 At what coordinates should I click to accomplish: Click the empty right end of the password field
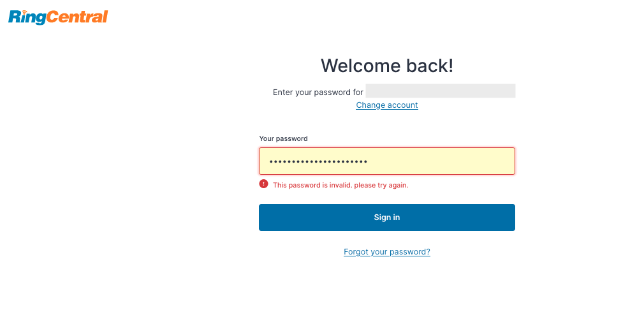[472, 161]
